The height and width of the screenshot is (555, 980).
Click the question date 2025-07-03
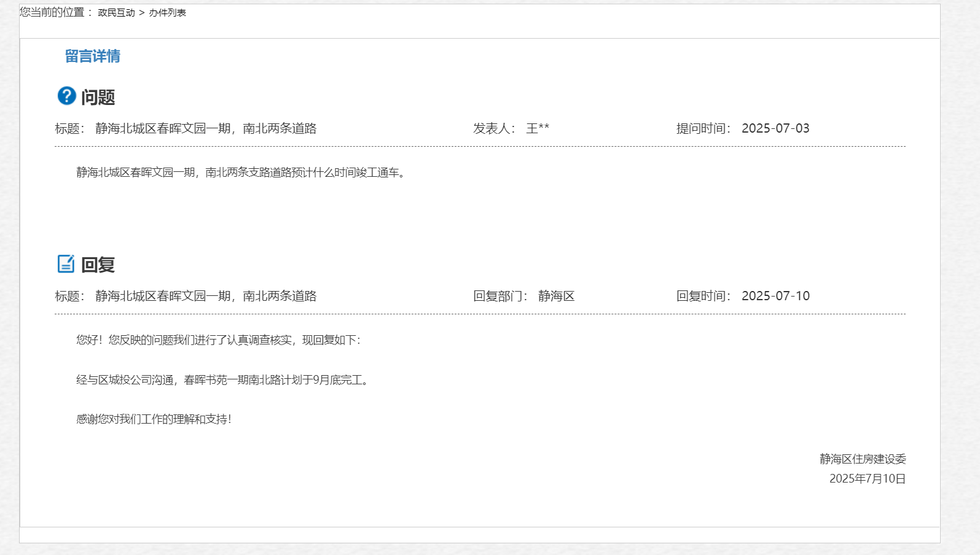775,128
